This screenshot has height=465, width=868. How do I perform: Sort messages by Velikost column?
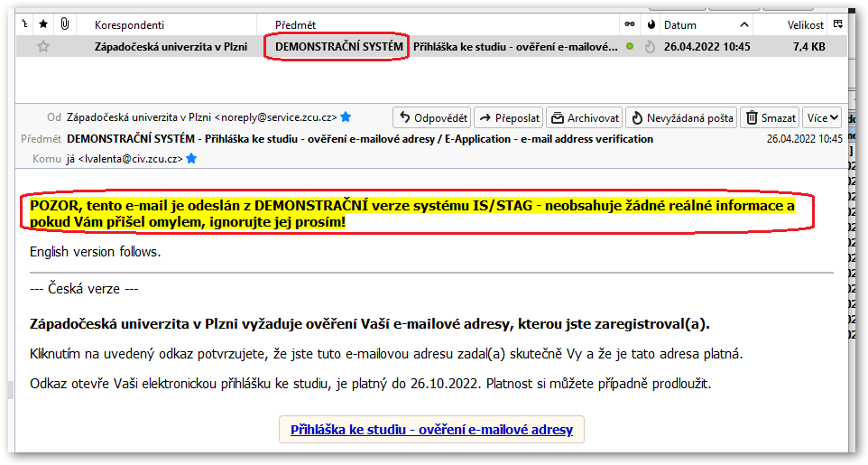pyautogui.click(x=806, y=25)
